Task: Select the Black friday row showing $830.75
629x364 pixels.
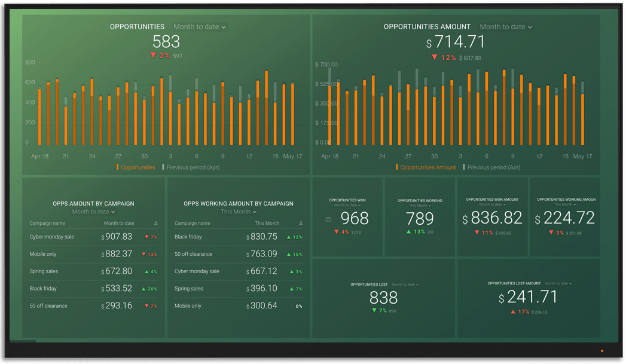Action: pyautogui.click(x=238, y=237)
